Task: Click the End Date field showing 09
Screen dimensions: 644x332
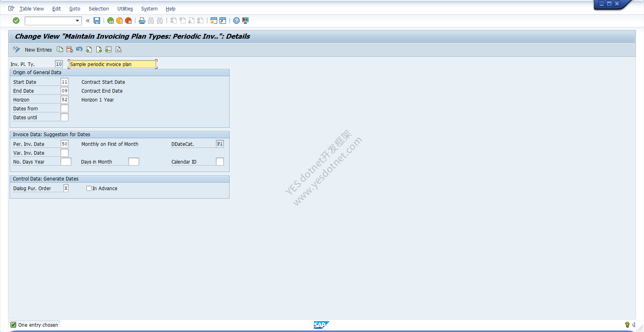Action: pyautogui.click(x=65, y=91)
